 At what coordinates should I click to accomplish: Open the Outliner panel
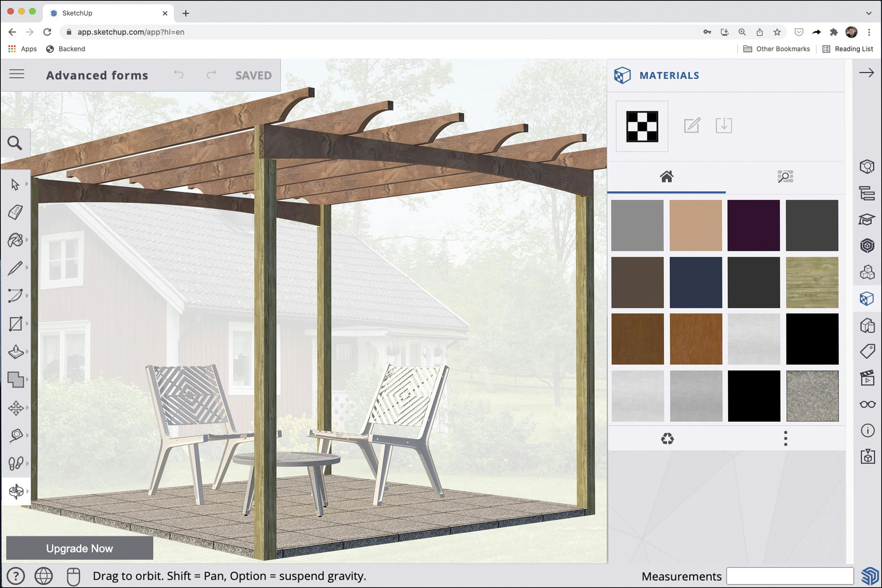867,194
